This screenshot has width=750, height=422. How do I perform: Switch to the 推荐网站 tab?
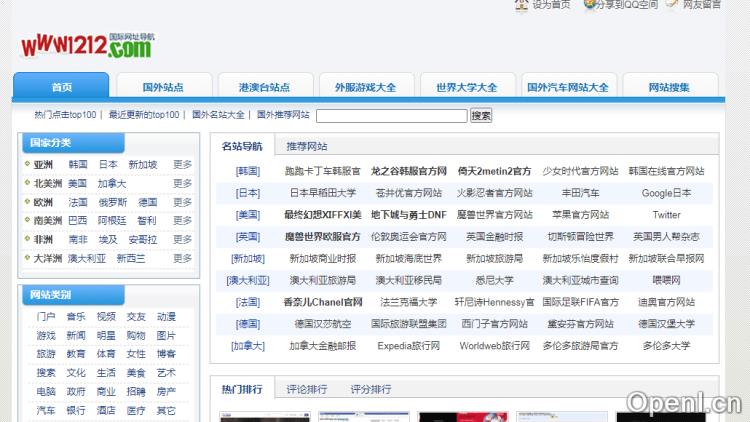pos(307,146)
